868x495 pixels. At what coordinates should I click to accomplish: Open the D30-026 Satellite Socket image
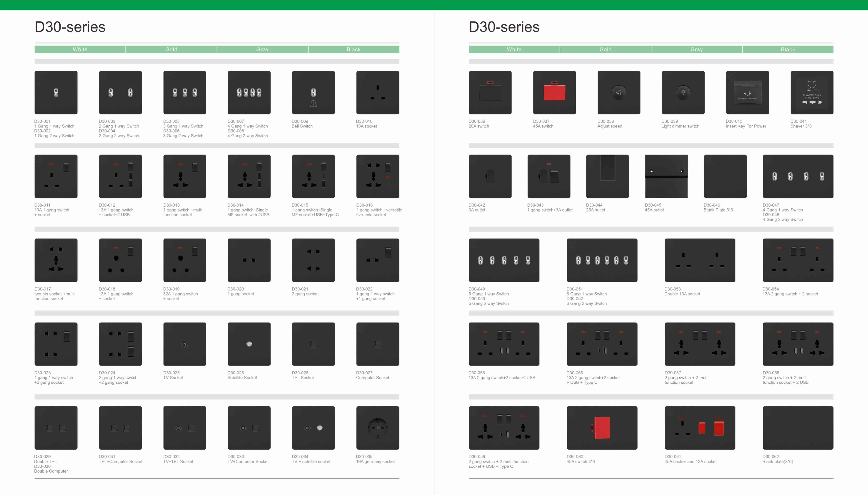(x=249, y=344)
